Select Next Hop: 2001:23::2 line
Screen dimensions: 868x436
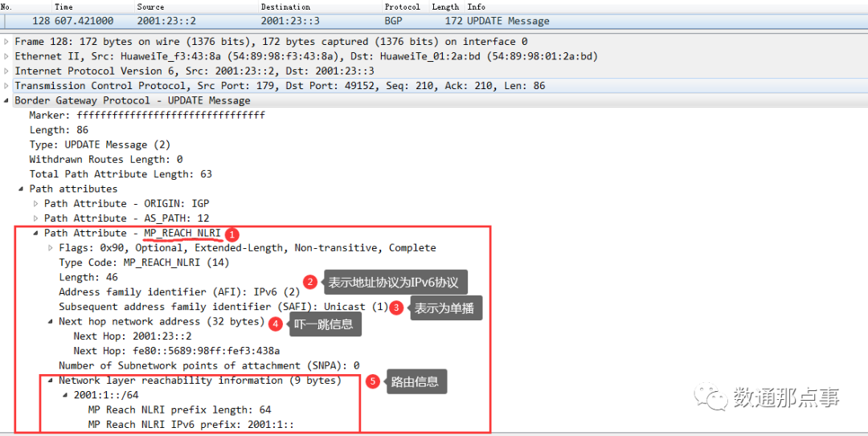click(x=133, y=336)
